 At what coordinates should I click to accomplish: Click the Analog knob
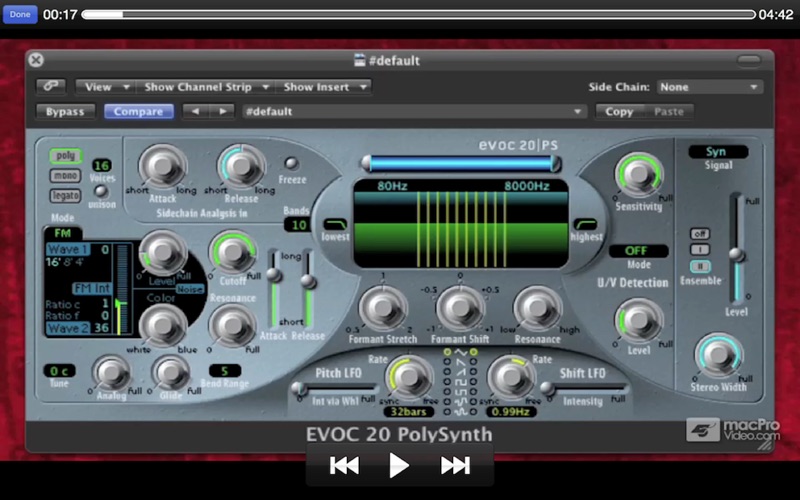(112, 373)
